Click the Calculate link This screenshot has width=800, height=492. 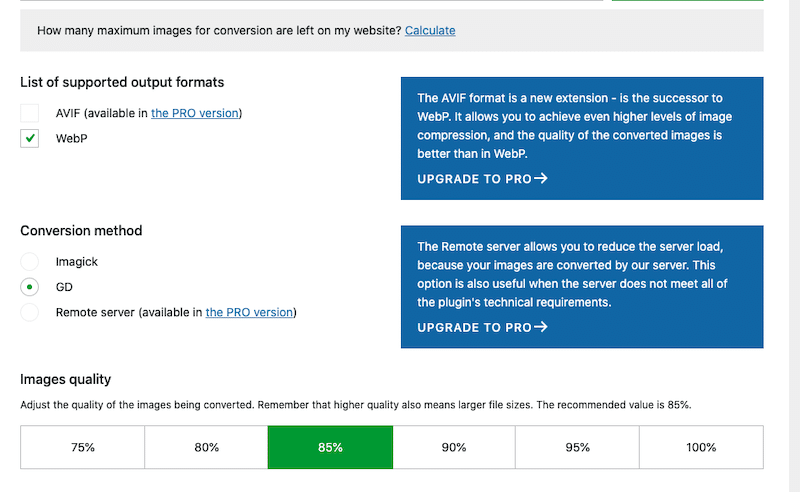click(x=430, y=31)
